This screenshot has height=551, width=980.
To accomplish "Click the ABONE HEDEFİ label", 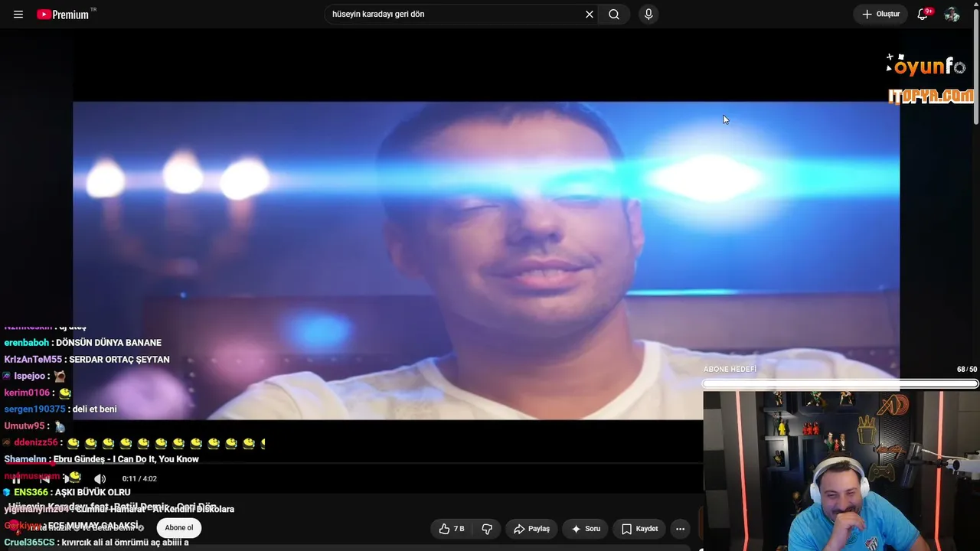I will (x=730, y=370).
